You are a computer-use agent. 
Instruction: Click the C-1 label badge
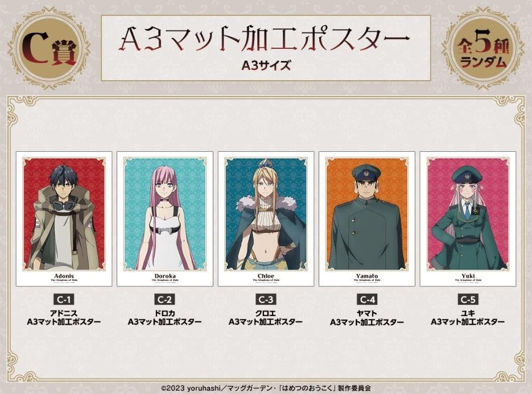tap(64, 300)
